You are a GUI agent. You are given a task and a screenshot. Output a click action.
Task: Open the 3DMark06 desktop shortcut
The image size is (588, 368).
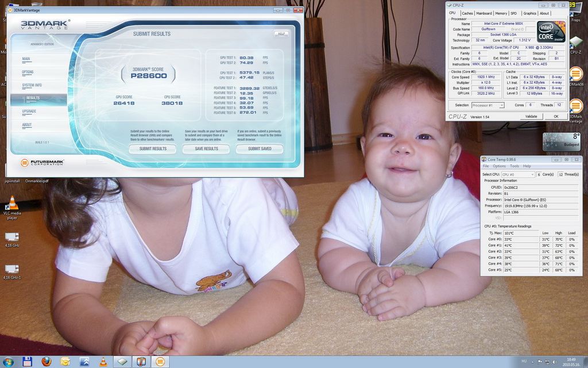click(576, 76)
